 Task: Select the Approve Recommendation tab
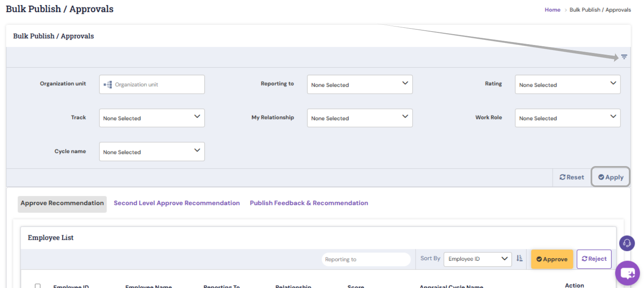coord(62,203)
